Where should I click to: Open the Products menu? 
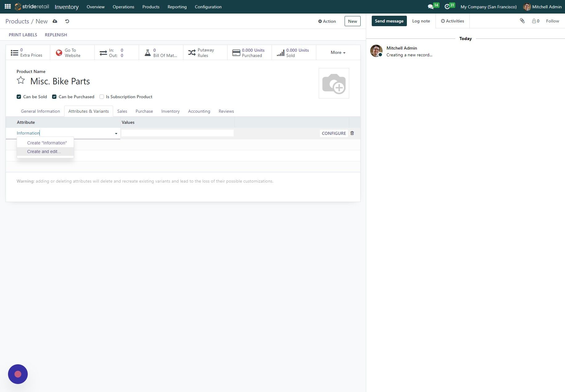[x=151, y=7]
